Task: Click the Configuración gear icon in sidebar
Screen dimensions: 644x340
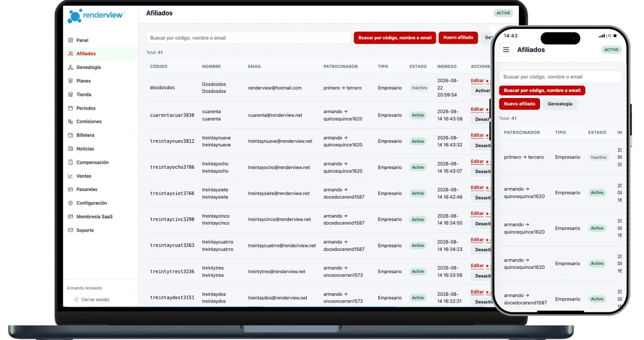Action: coord(70,203)
